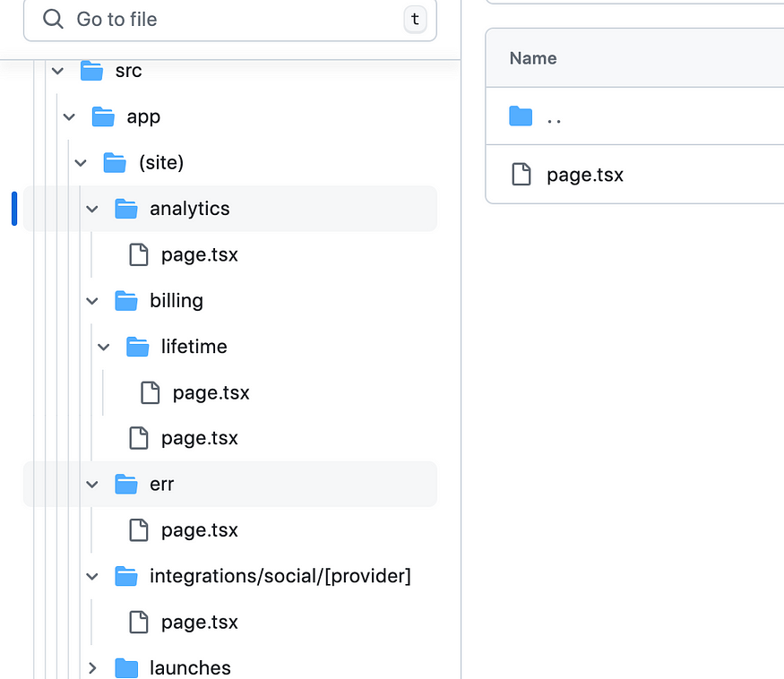Open page.tsx in the file list
This screenshot has width=784, height=679.
(x=585, y=175)
